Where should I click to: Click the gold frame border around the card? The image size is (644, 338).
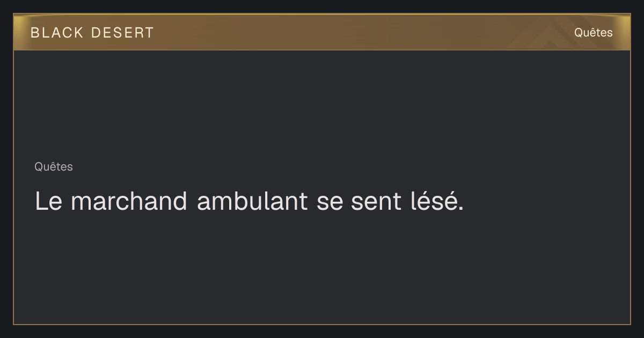tap(13, 188)
